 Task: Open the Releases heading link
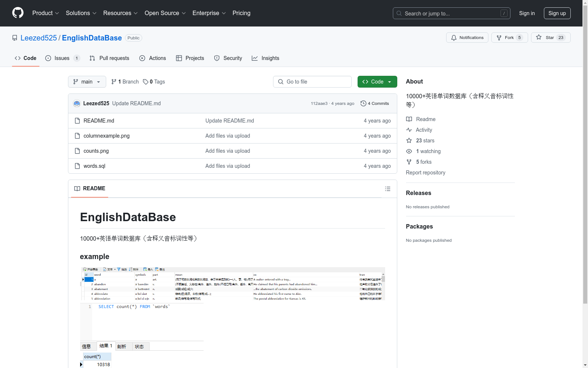(x=419, y=193)
